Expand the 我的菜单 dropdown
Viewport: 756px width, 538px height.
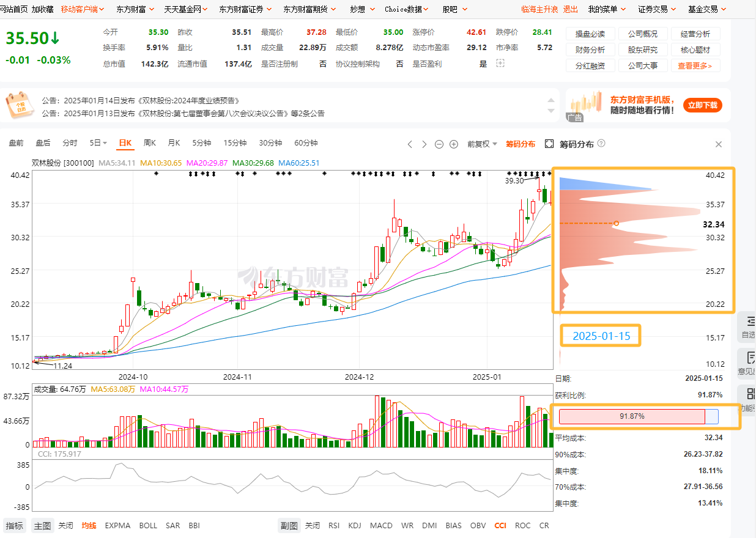coord(607,9)
